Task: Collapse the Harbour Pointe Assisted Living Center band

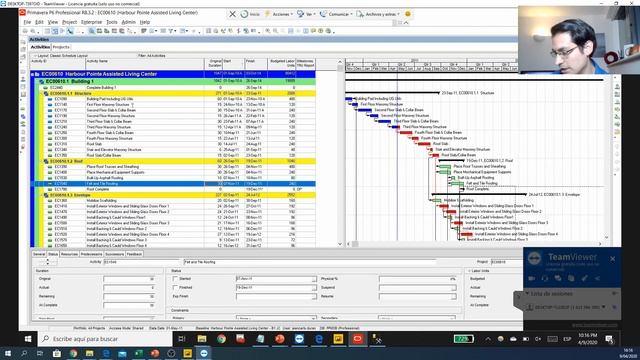Action: (x=33, y=74)
